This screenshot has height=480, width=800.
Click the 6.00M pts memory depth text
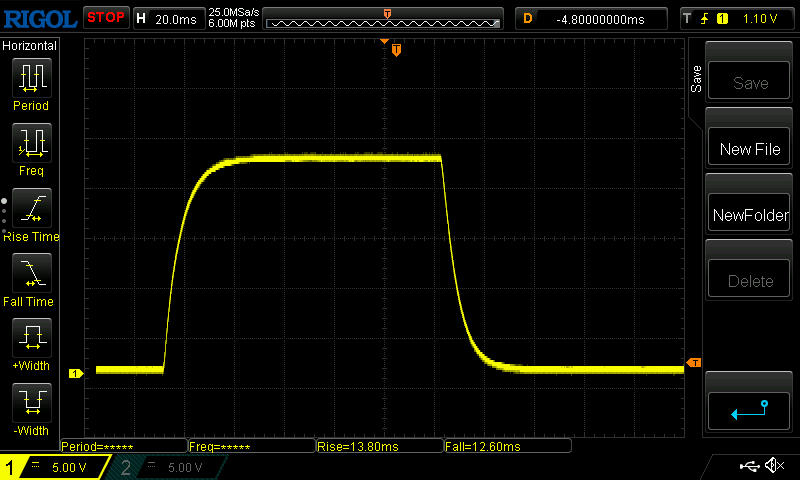point(232,23)
